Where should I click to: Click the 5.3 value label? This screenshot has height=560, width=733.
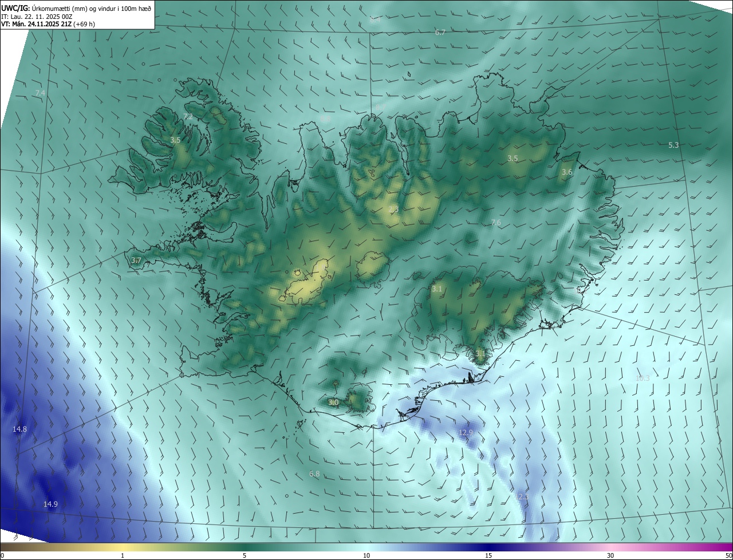coord(673,145)
